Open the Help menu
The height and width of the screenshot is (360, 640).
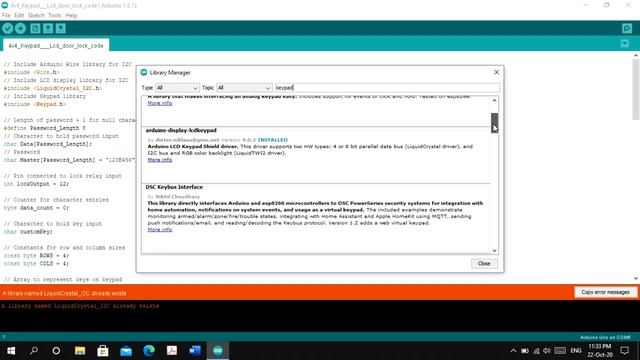pyautogui.click(x=71, y=16)
